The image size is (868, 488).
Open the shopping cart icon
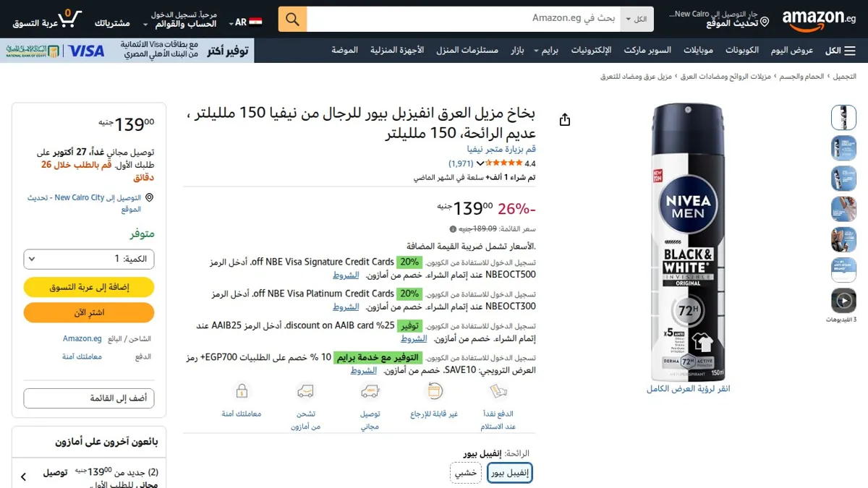70,19
